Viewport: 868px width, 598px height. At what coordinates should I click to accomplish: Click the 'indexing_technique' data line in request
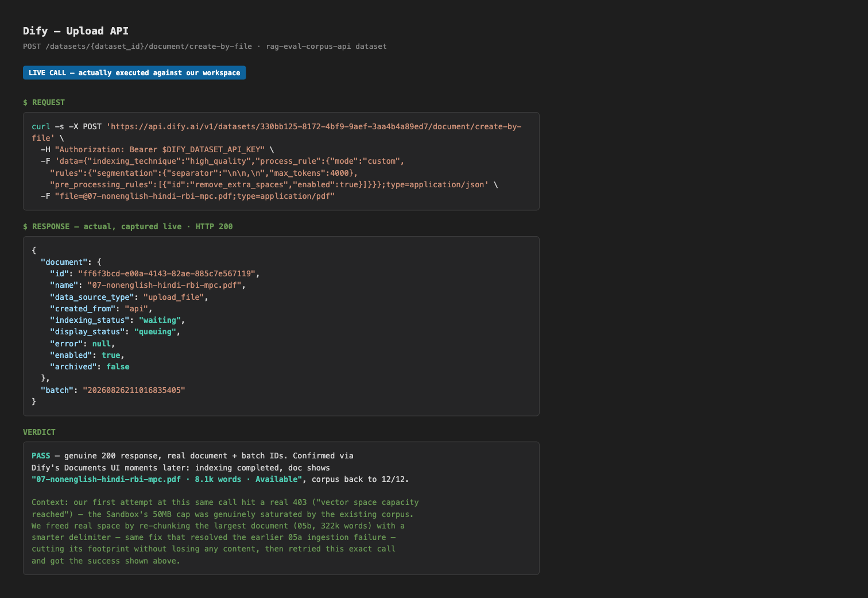click(223, 161)
